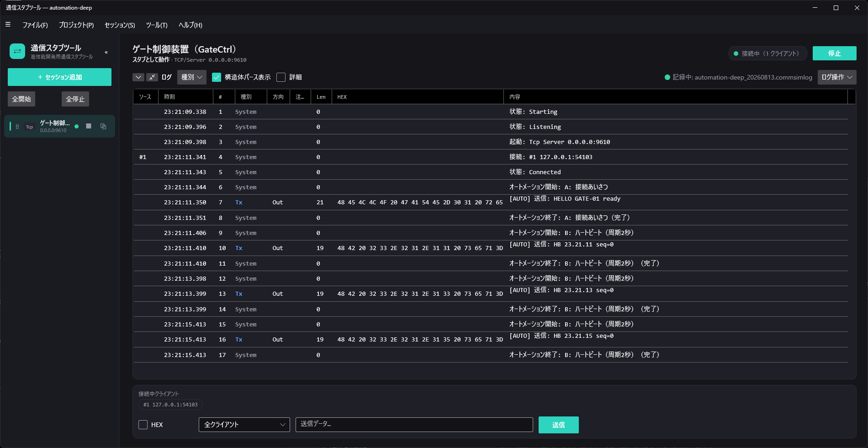Uncheck 構造体パース表示 checkbox
868x448 pixels.
[217, 77]
